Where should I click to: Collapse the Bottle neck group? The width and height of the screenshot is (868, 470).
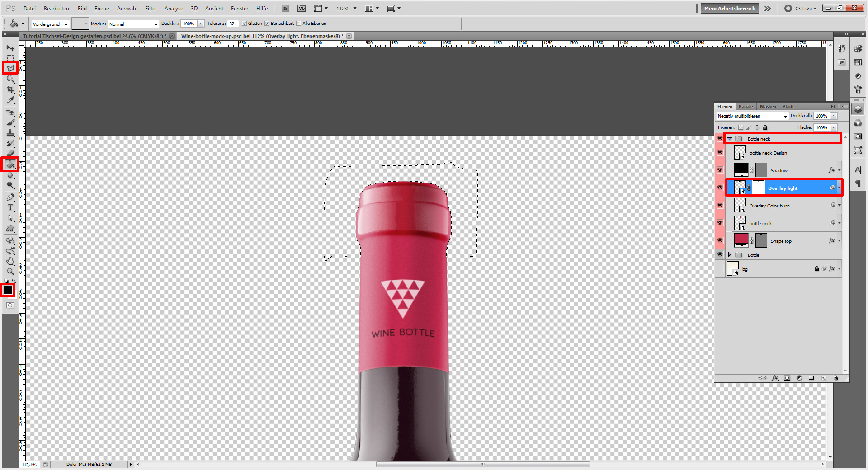pos(729,138)
